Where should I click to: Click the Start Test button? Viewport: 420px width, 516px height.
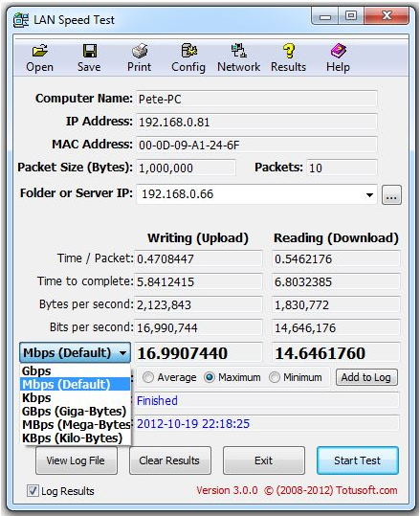[x=358, y=460]
